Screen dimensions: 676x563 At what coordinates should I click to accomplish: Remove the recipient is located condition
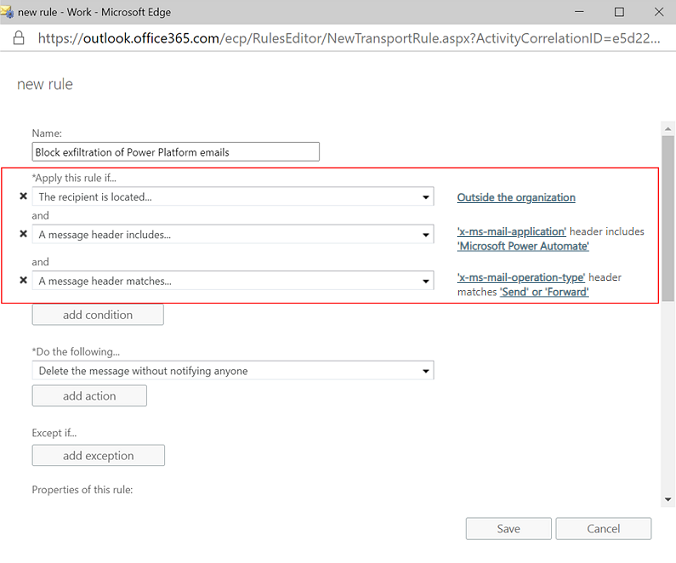click(x=23, y=197)
